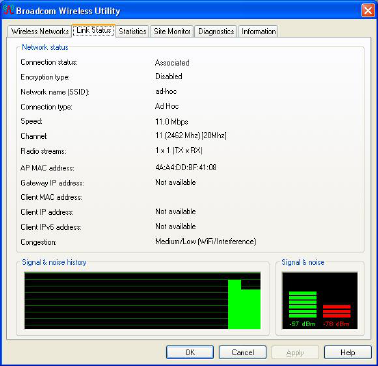Click the Cancel button
The width and height of the screenshot is (378, 366).
point(243,352)
